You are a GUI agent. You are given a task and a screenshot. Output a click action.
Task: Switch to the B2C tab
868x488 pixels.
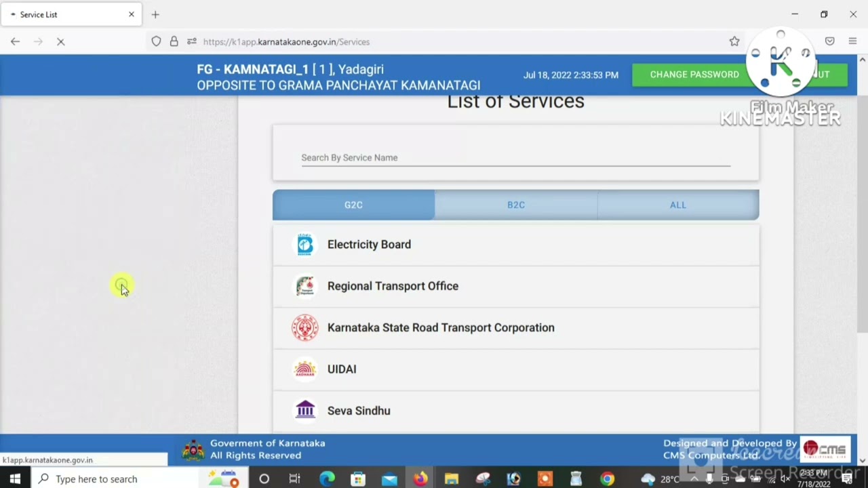tap(516, 205)
